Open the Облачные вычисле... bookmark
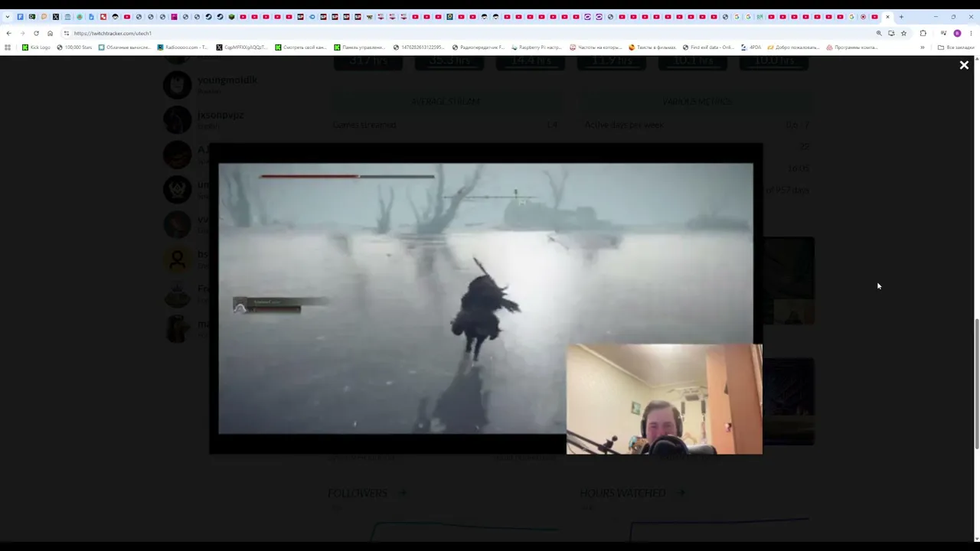 point(124,47)
